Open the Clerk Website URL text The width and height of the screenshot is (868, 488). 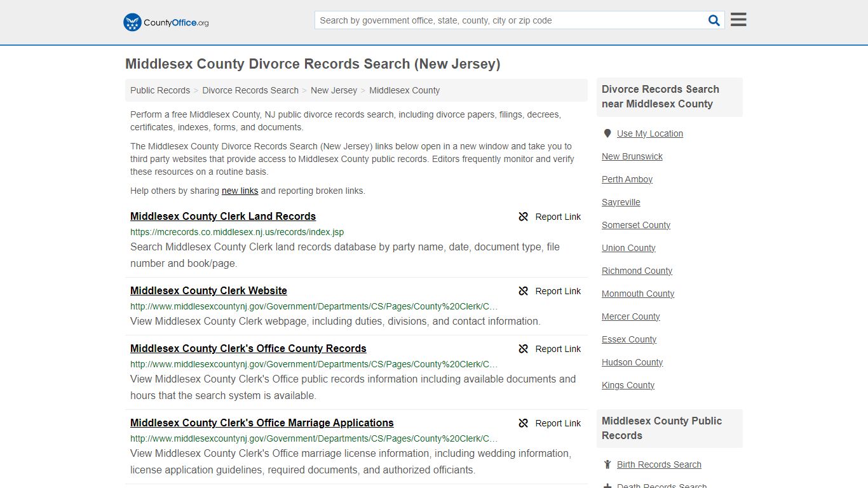(314, 306)
